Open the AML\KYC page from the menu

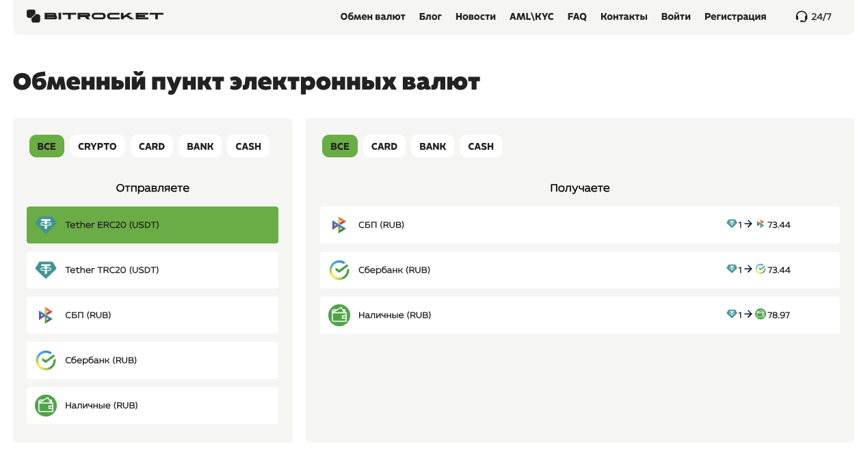(x=531, y=16)
